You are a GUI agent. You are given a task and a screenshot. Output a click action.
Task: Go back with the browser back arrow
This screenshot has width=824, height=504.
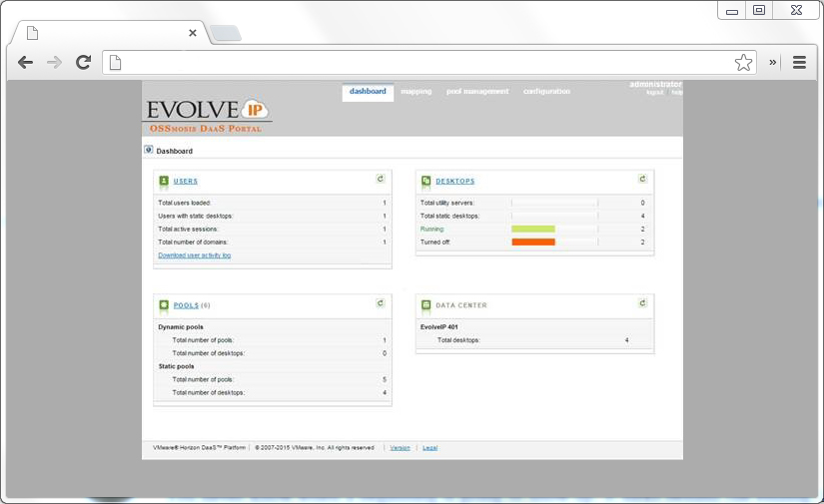click(x=25, y=63)
